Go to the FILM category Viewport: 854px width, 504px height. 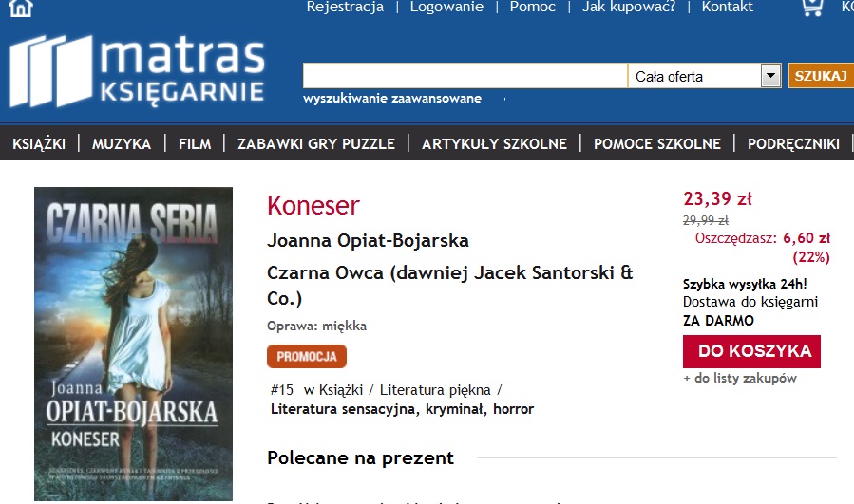point(195,143)
